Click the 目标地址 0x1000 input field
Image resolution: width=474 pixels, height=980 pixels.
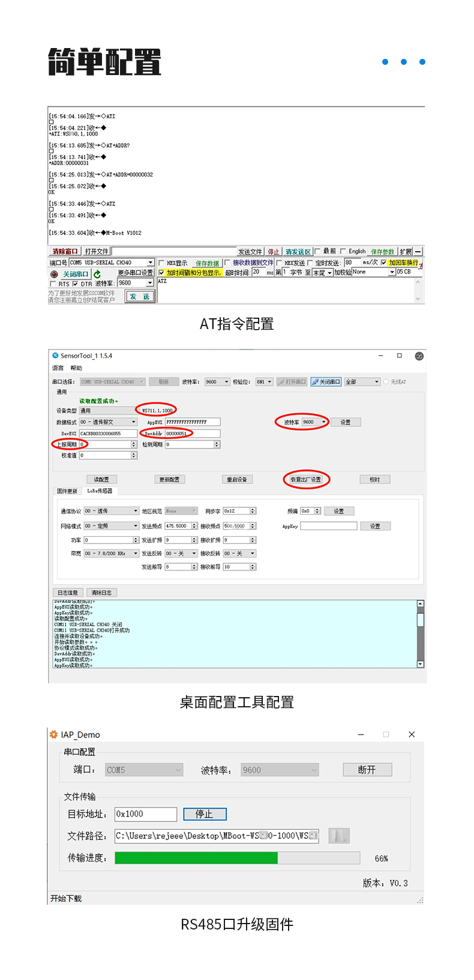(146, 814)
